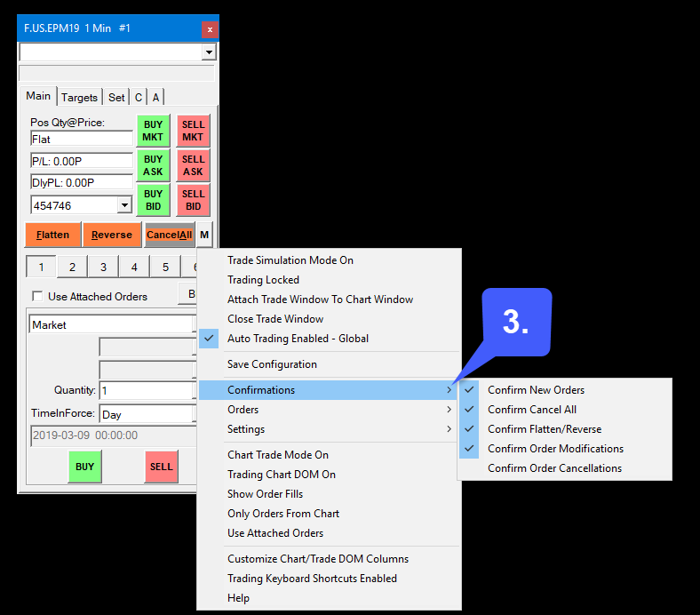This screenshot has height=615, width=700.
Task: Open the top combo box dropdown arrow
Action: tap(209, 52)
